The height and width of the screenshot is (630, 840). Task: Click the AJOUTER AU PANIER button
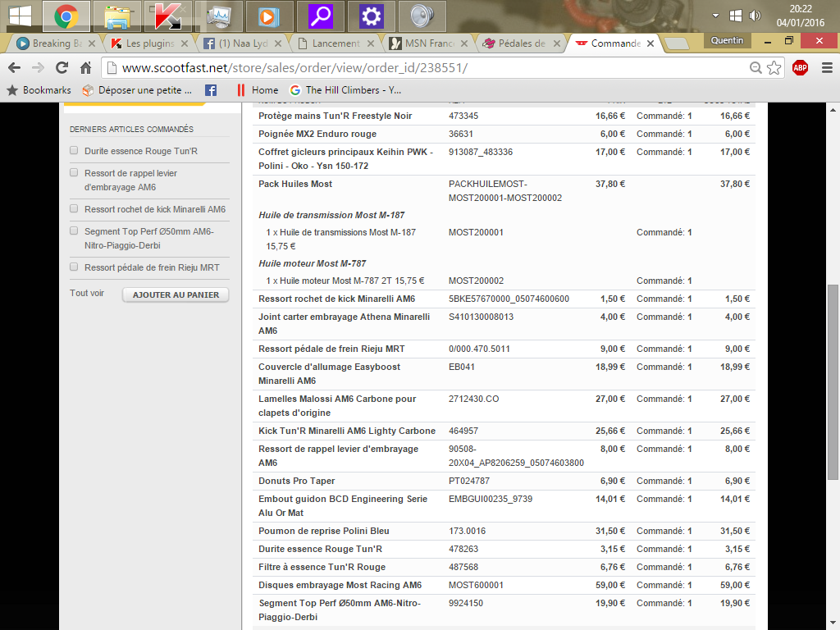tap(176, 294)
